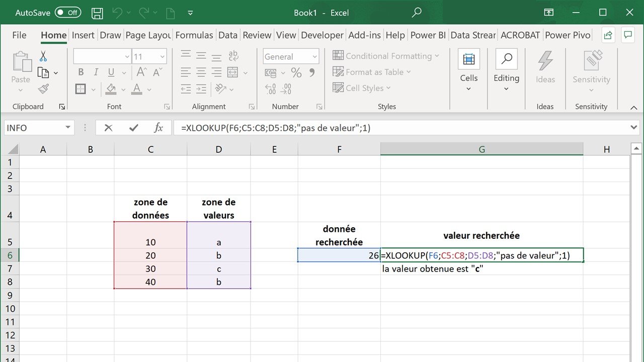Viewport: 644px width, 362px height.
Task: Click the Save icon in title bar
Action: (x=97, y=13)
